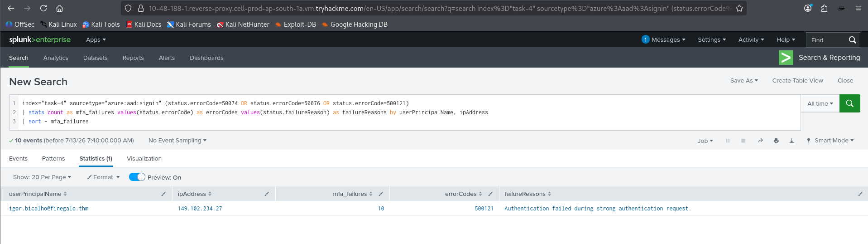Open the Dashboards menu item
Screen dimensions: 868x244
(x=206, y=58)
